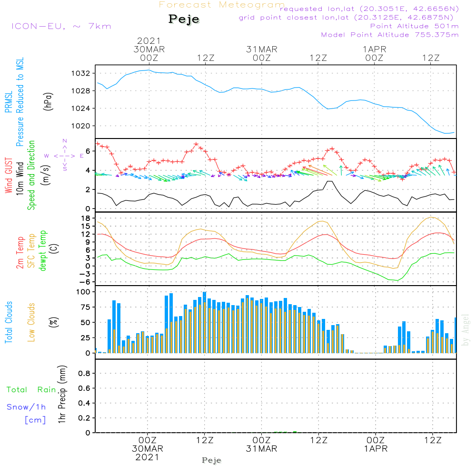Click the '2021 30MAR 00Z' top axis label
The height and width of the screenshot is (476, 476).
[149, 49]
